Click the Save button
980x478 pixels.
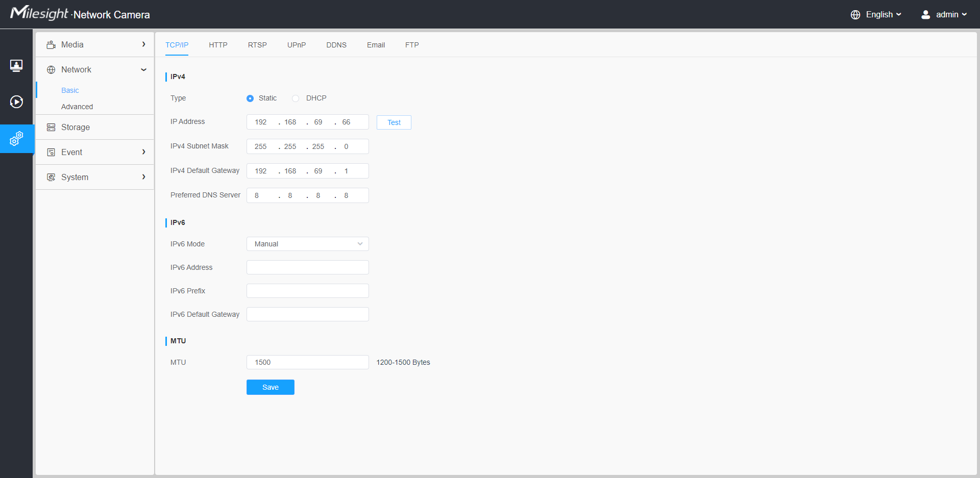coord(270,387)
